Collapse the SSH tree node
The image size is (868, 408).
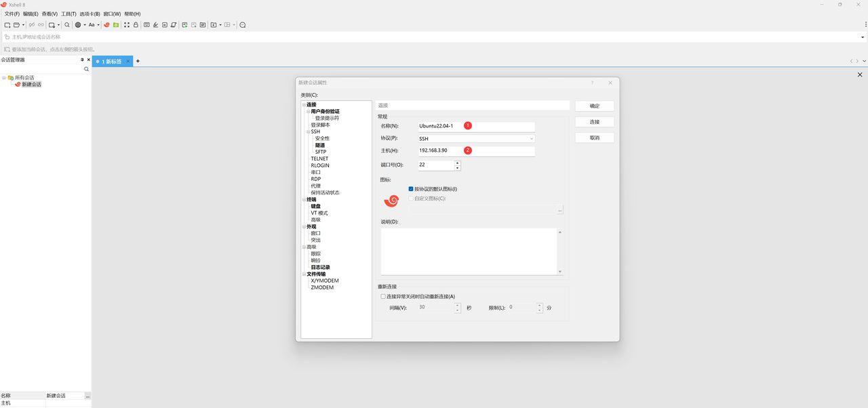309,131
